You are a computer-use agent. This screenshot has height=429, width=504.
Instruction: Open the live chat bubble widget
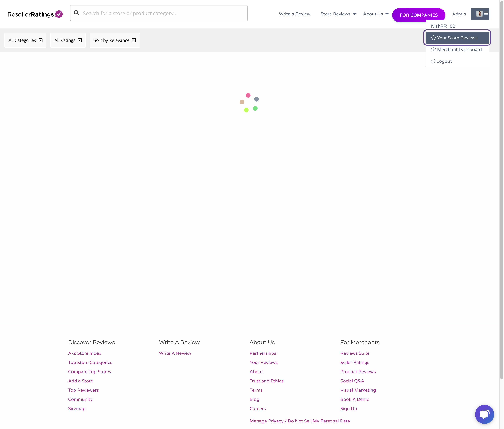[484, 414]
